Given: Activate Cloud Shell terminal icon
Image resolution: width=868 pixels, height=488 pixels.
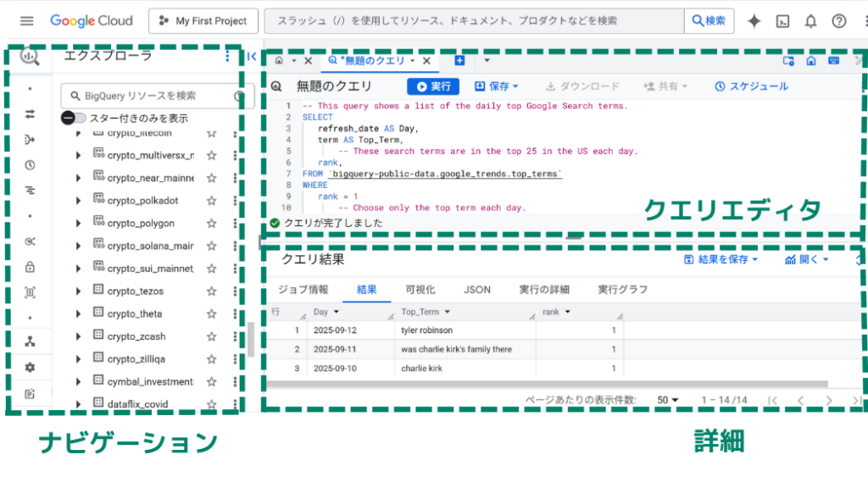Looking at the screenshot, I should [x=782, y=21].
